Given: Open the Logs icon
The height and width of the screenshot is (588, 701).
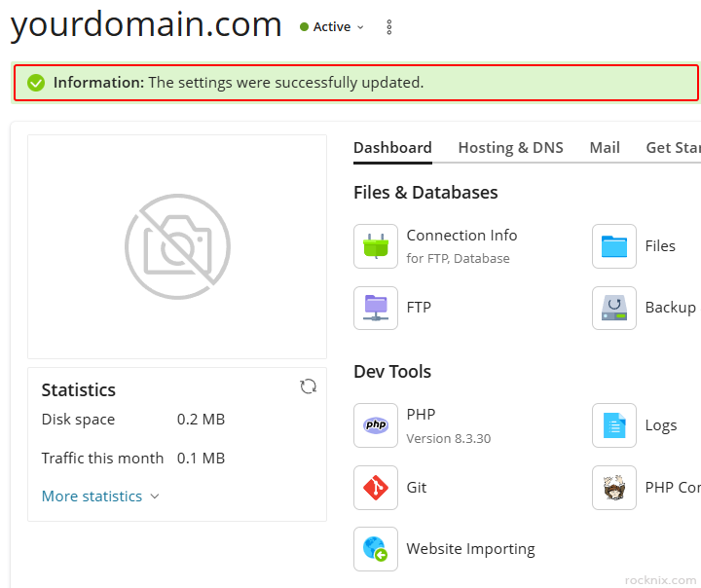Looking at the screenshot, I should [614, 425].
